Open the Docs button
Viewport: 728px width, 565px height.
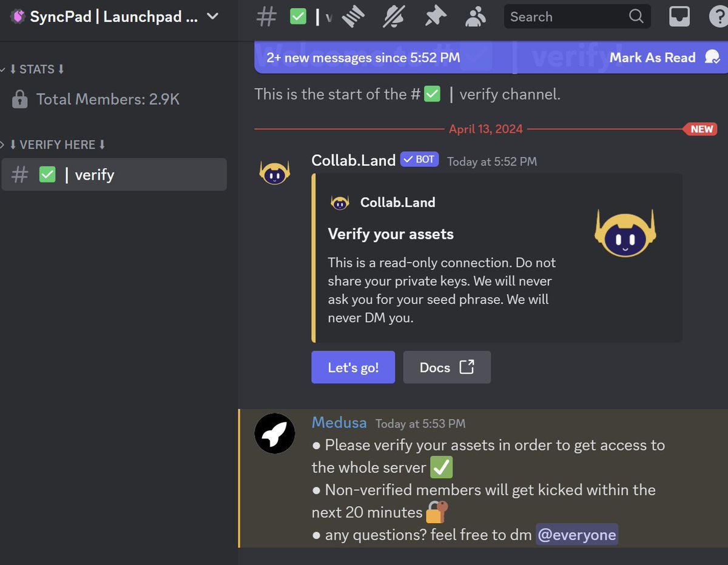[447, 367]
